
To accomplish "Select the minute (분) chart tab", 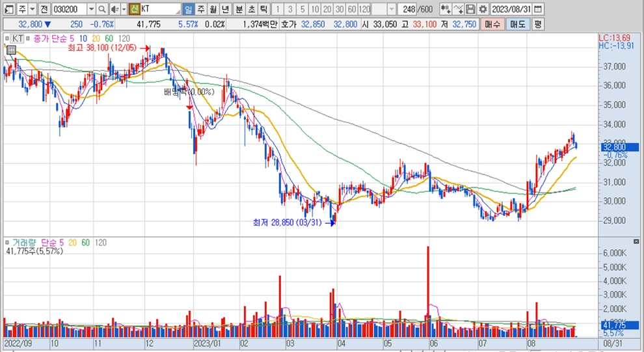I will pyautogui.click(x=239, y=9).
